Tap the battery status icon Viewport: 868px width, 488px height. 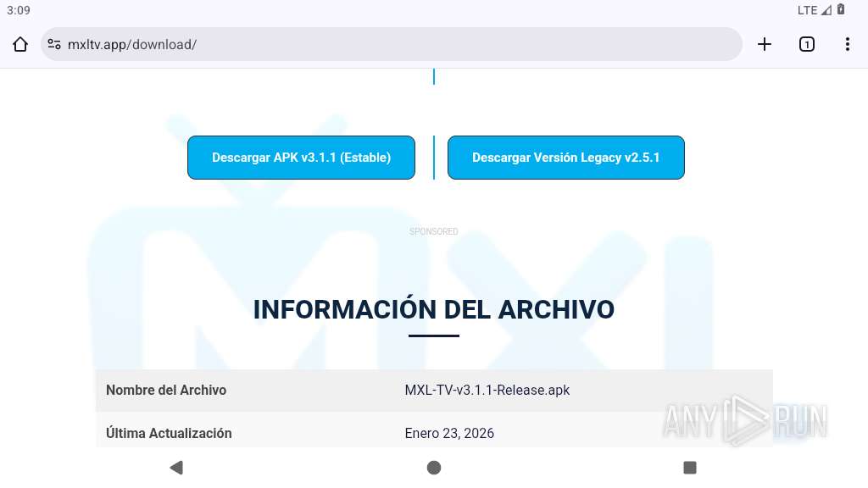(x=841, y=9)
